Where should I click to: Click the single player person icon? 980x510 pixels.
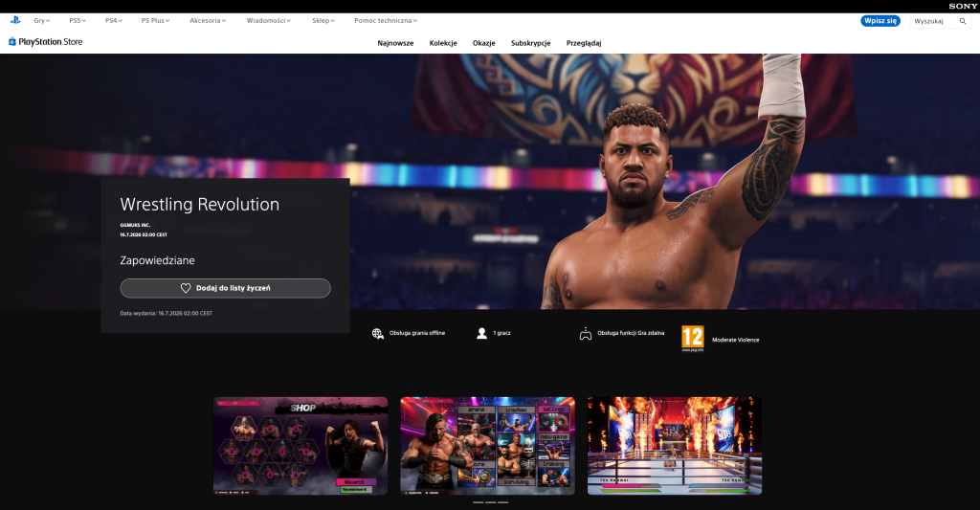[x=482, y=333]
